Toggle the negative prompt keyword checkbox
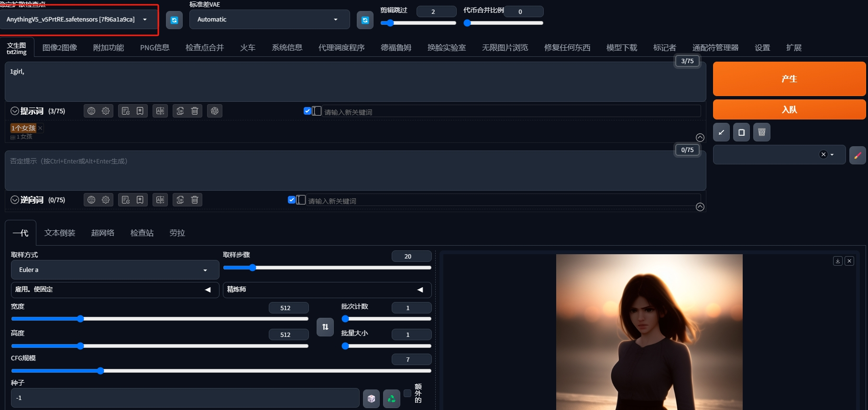Image resolution: width=868 pixels, height=410 pixels. (292, 200)
